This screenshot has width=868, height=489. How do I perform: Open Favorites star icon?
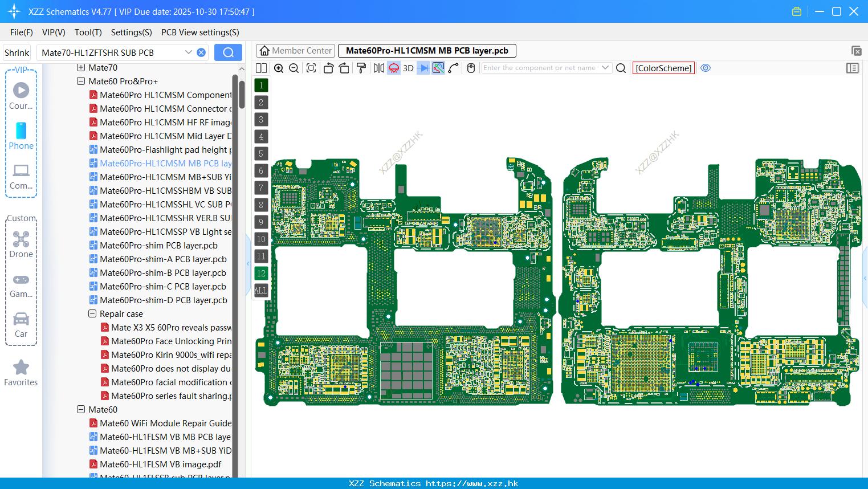coord(21,373)
